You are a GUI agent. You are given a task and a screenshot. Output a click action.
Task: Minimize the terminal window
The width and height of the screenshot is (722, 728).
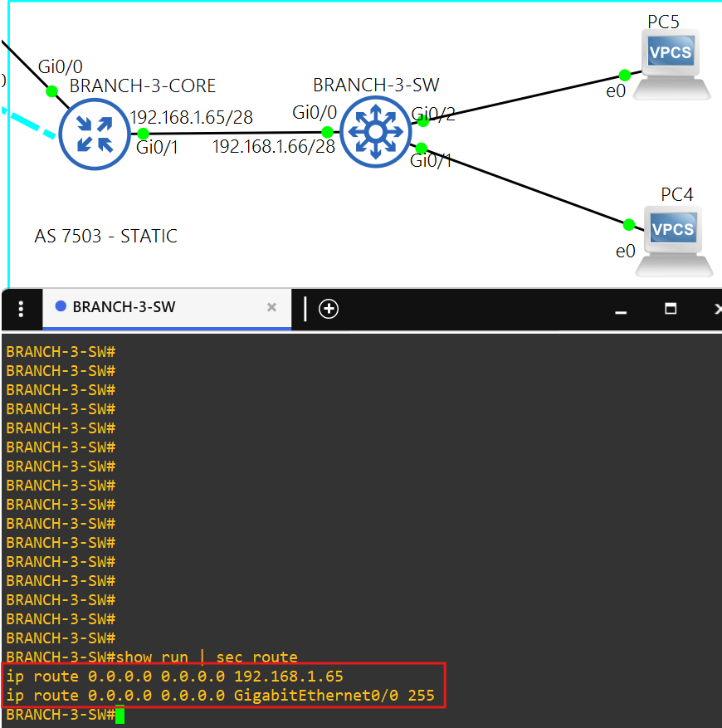620,309
